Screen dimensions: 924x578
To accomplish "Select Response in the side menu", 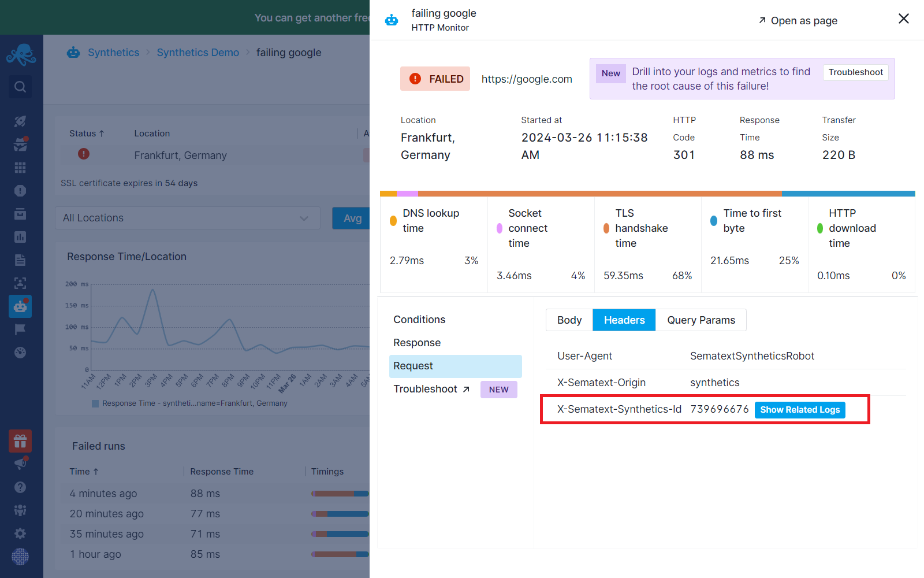I will click(x=455, y=343).
